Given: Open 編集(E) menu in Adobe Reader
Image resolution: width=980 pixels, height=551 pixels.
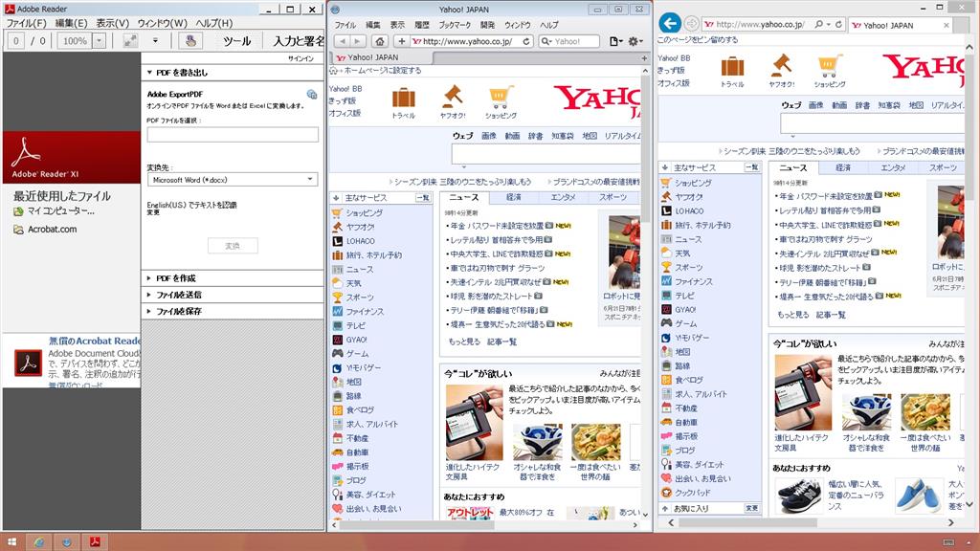Looking at the screenshot, I should coord(71,23).
